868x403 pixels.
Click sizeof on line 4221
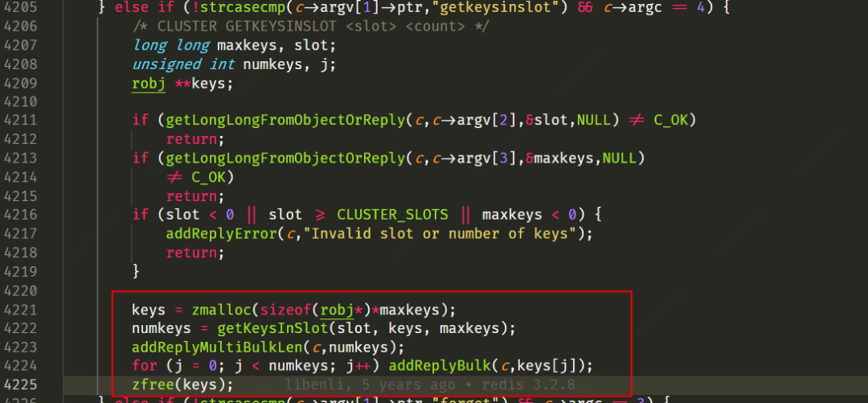(285, 310)
